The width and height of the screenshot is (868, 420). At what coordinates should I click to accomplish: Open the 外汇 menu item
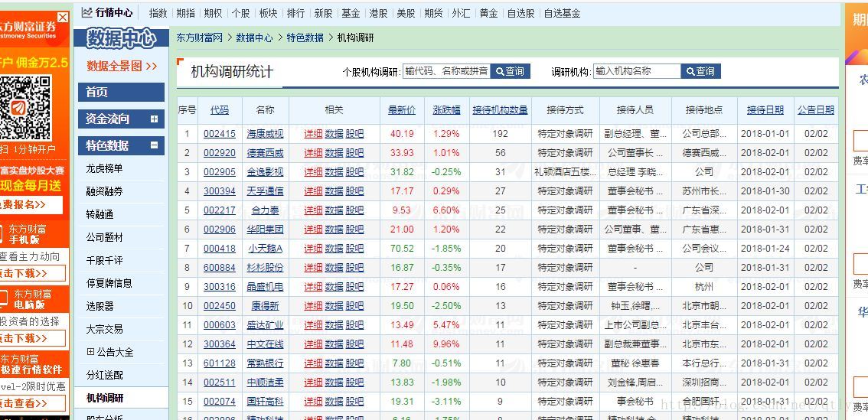pyautogui.click(x=461, y=13)
